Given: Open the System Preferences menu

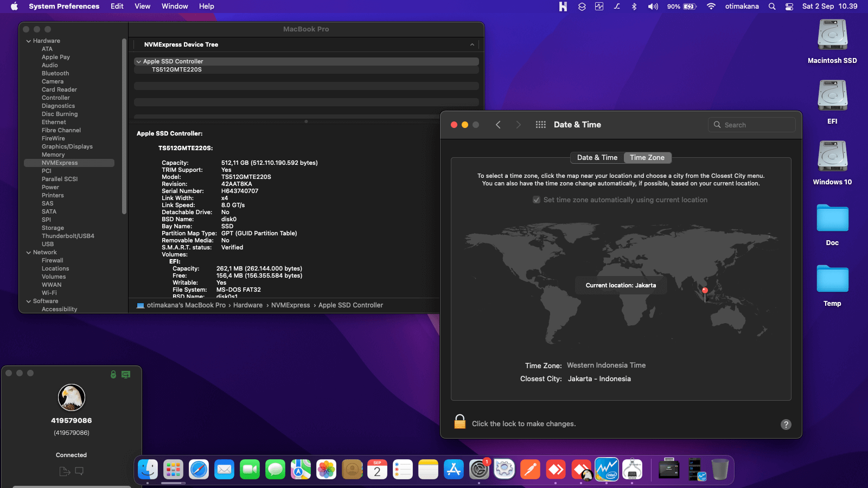Looking at the screenshot, I should [x=64, y=7].
